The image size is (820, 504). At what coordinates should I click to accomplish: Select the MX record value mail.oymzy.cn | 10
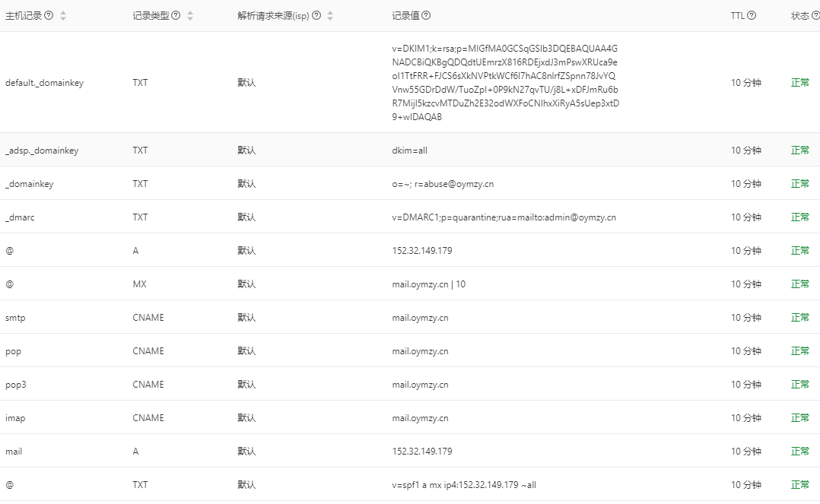[428, 284]
